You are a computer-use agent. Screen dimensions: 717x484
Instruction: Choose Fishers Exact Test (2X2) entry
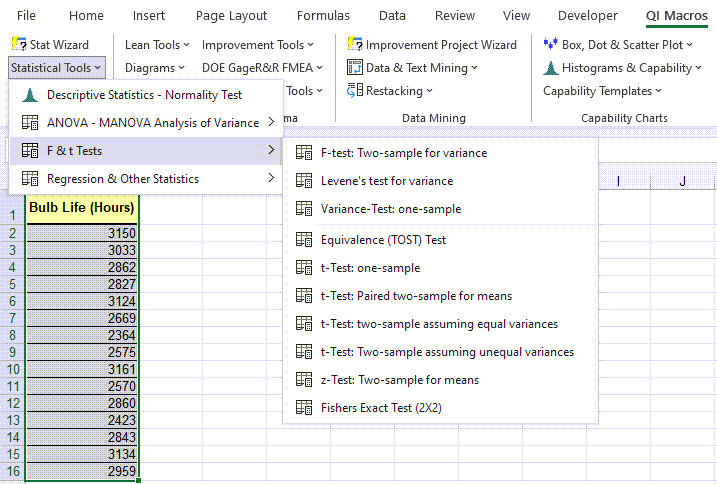[440, 408]
